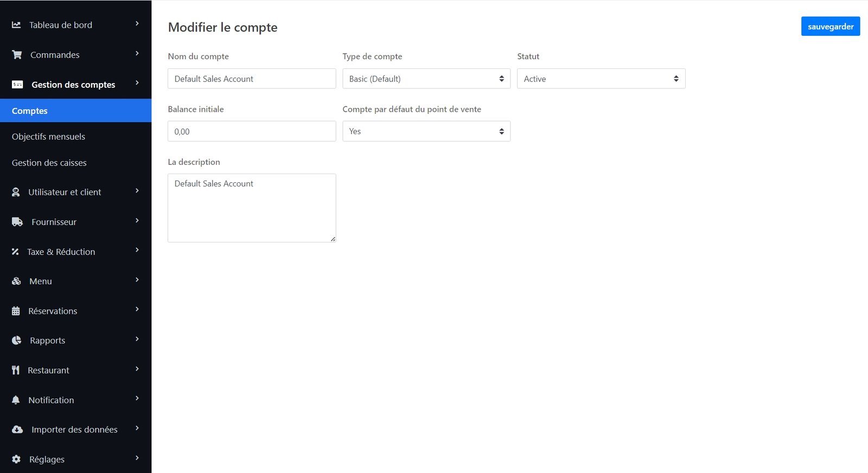The width and height of the screenshot is (868, 473).
Task: Click the Commandes shopping cart icon
Action: click(17, 55)
